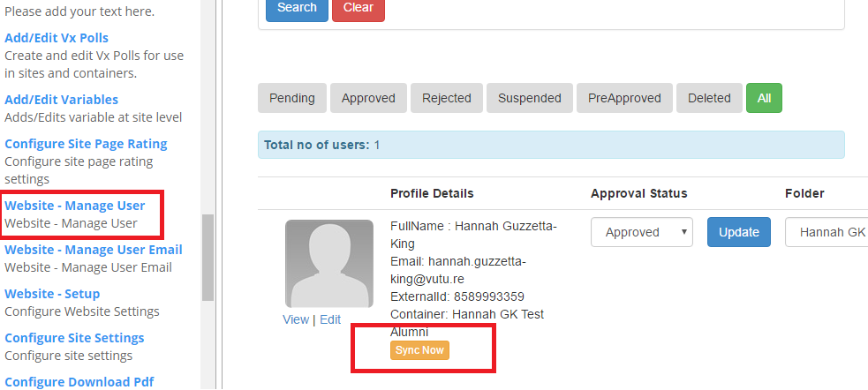The width and height of the screenshot is (868, 390).
Task: Select the Pending filter tab
Action: tap(291, 98)
